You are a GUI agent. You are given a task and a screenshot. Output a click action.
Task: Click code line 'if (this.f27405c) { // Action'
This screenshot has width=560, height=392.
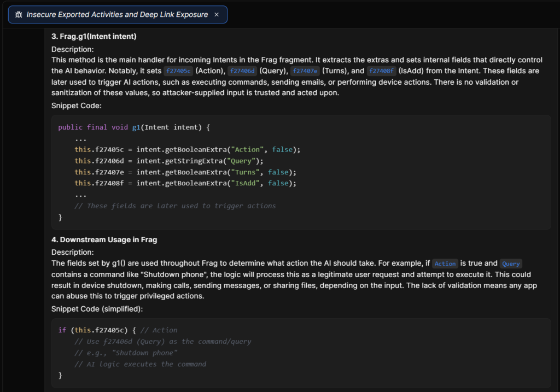tap(118, 330)
